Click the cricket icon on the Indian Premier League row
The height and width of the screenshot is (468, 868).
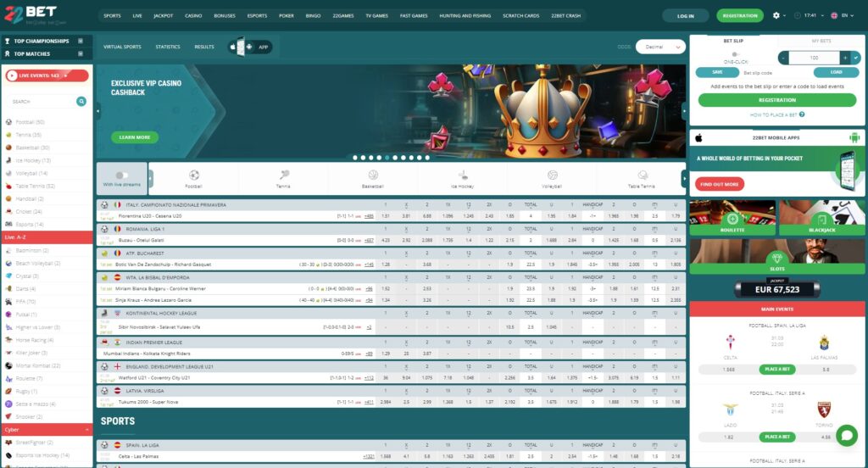pyautogui.click(x=104, y=343)
